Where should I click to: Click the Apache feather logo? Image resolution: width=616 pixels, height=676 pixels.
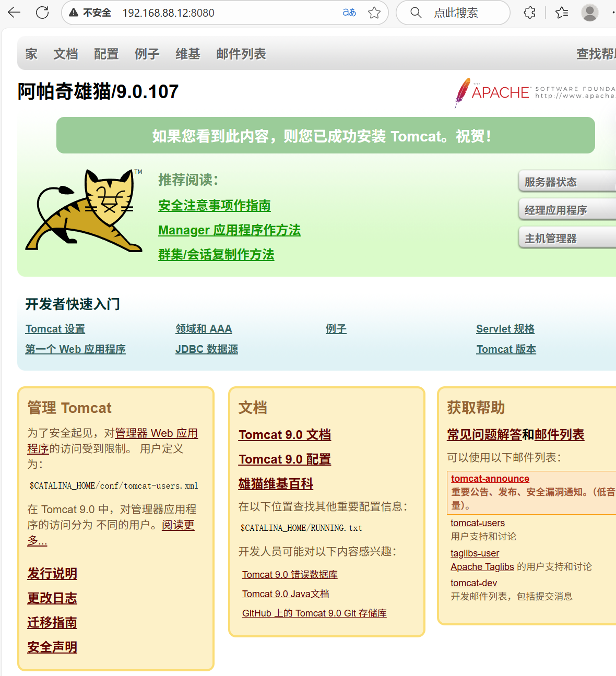click(462, 93)
